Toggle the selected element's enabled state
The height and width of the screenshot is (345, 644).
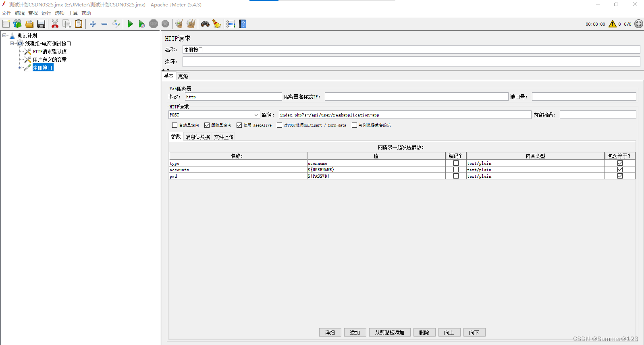coord(116,24)
